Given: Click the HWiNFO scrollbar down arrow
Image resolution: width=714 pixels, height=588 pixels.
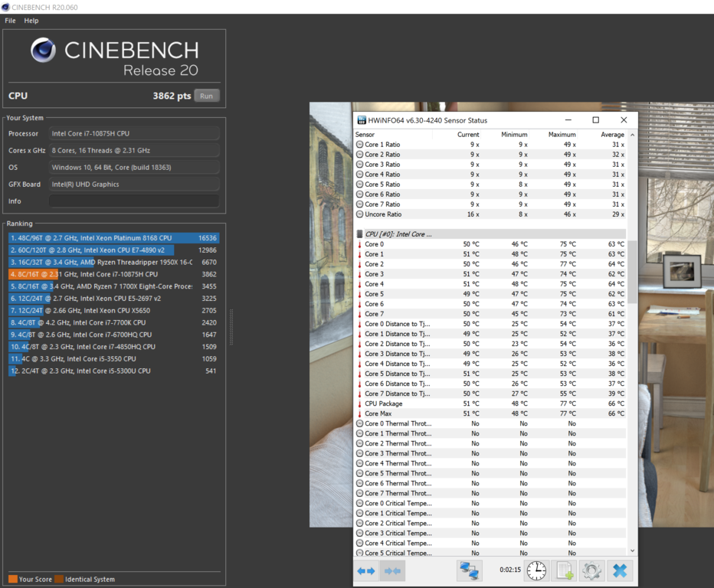Looking at the screenshot, I should coord(632,550).
